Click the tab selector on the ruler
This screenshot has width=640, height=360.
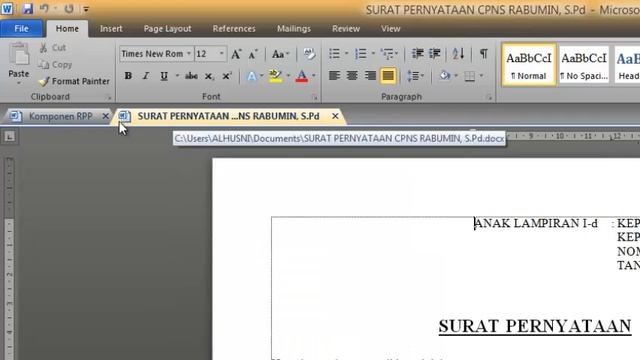(x=9, y=136)
